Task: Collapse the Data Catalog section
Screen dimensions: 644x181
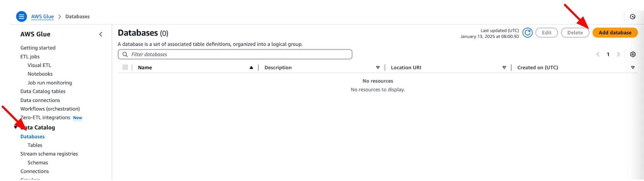Action: point(16,127)
